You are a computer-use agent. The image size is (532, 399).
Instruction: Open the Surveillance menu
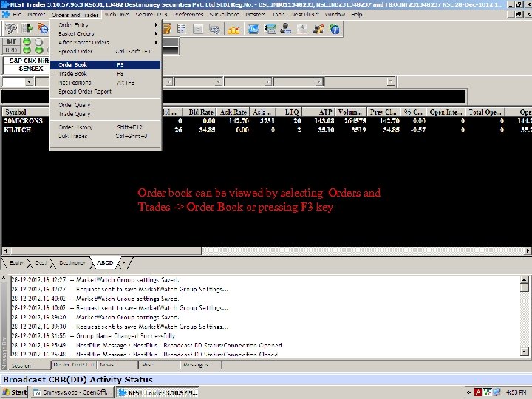225,14
